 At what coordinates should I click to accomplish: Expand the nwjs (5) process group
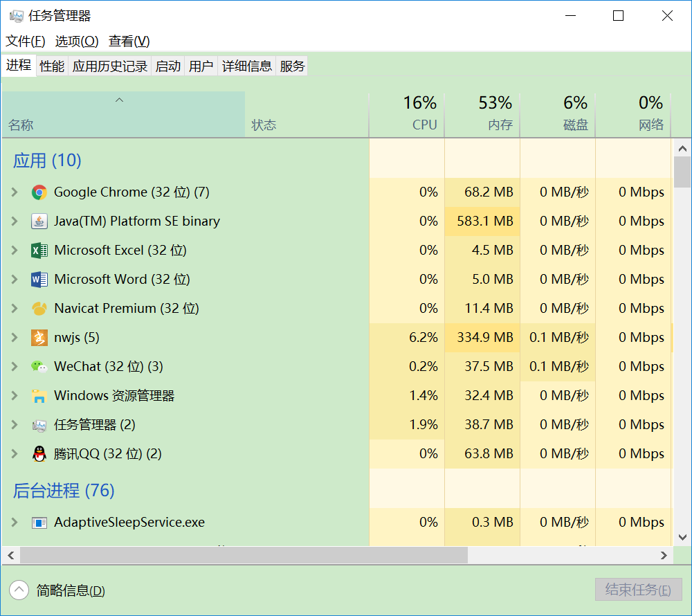click(15, 338)
